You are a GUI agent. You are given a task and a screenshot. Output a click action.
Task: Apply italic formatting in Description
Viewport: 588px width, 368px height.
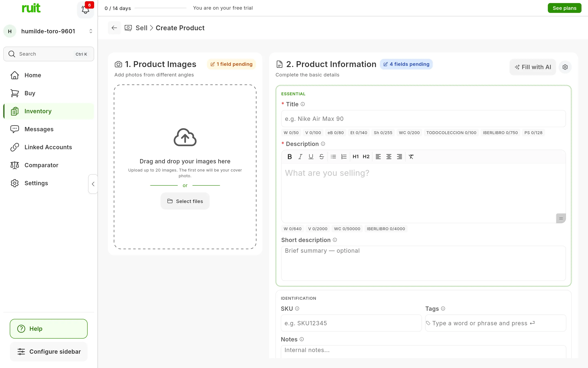[300, 156]
